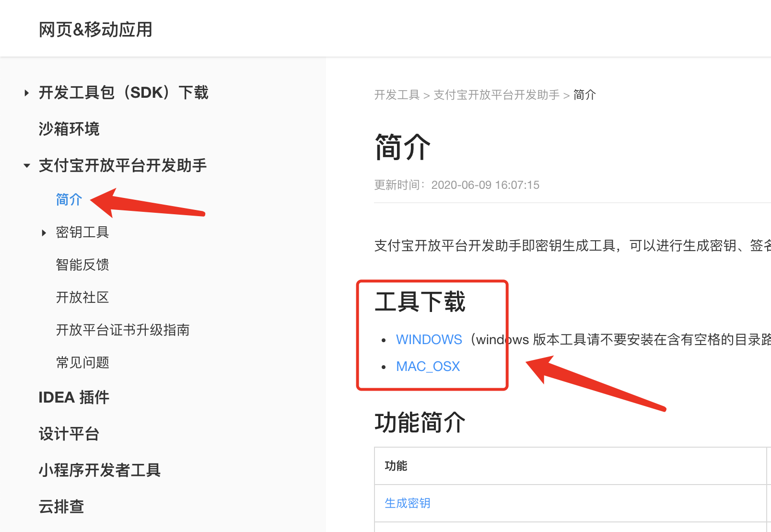Screen dimensions: 771x532
Task: Click the 功能简介 section heading
Action: [420, 422]
